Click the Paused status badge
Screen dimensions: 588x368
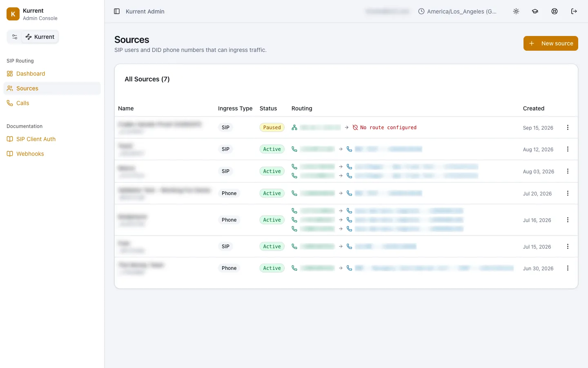click(x=272, y=128)
